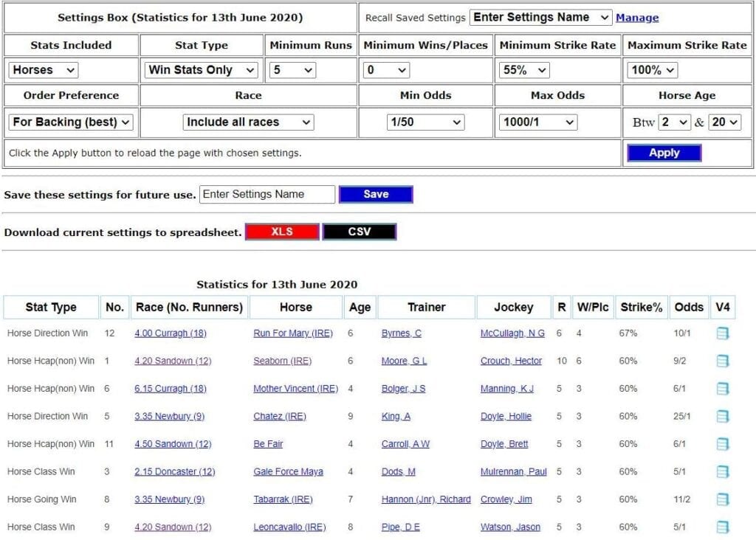
Task: Focus the Enter Settings Name text field
Action: click(267, 194)
